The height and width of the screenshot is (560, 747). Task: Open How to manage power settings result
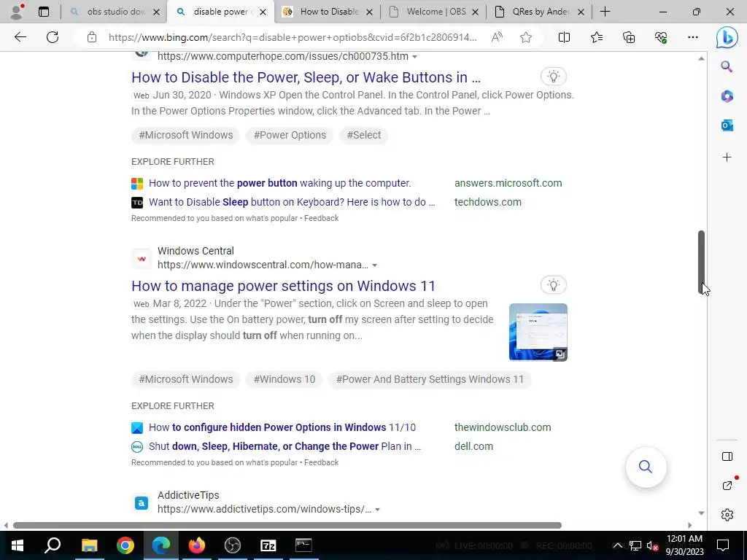284,286
